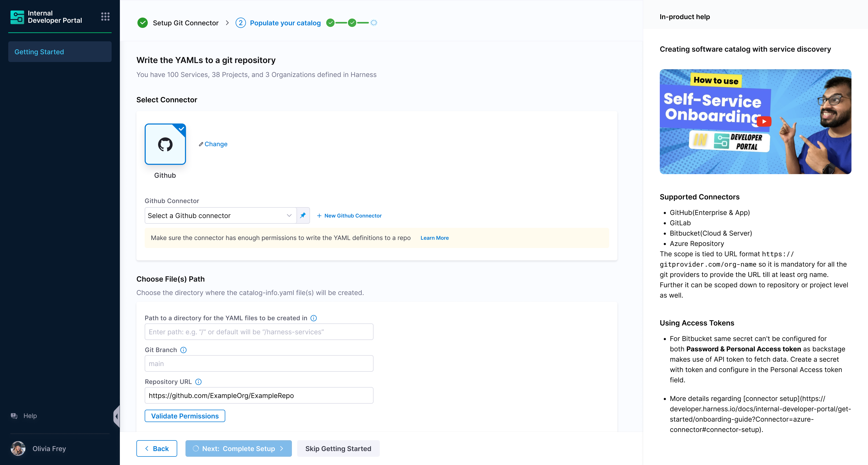Click Populate your catalog step
Viewport: 868px width, 465px height.
pos(285,23)
